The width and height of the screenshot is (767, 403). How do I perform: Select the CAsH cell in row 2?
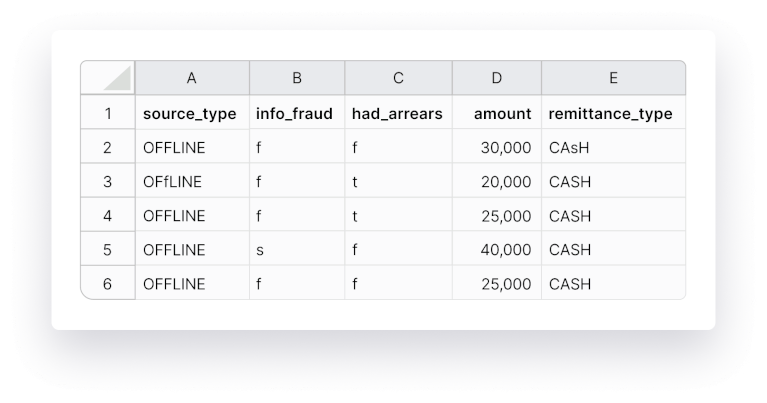pos(613,146)
